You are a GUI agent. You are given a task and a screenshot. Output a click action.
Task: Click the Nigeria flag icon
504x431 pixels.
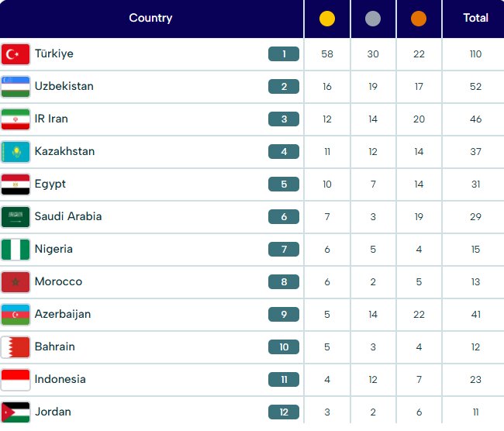pyautogui.click(x=16, y=250)
